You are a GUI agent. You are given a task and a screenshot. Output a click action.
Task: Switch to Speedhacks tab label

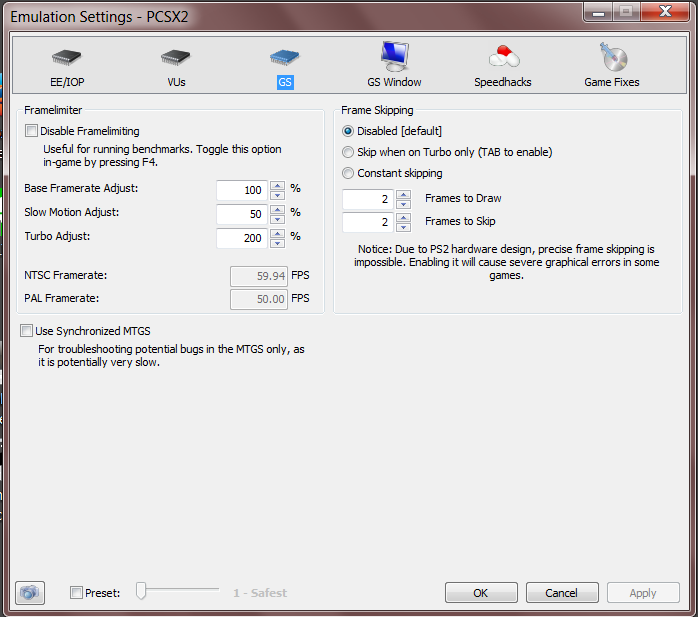(x=503, y=82)
